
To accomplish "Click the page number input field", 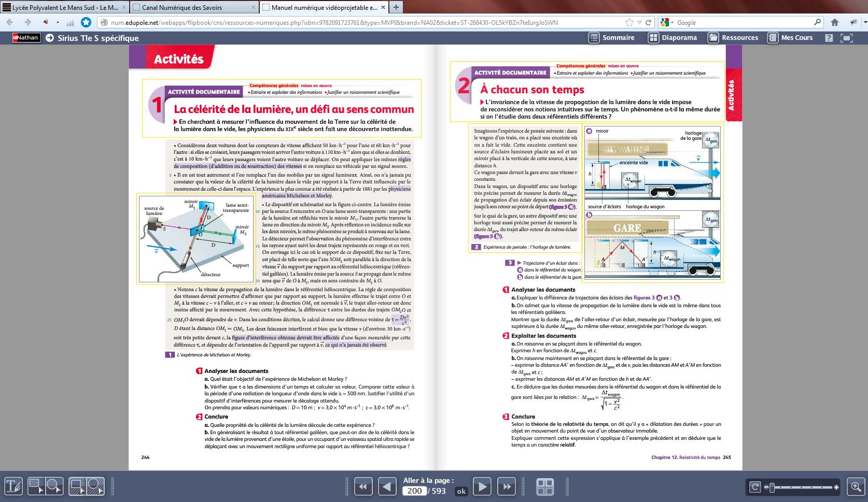I will 414,491.
